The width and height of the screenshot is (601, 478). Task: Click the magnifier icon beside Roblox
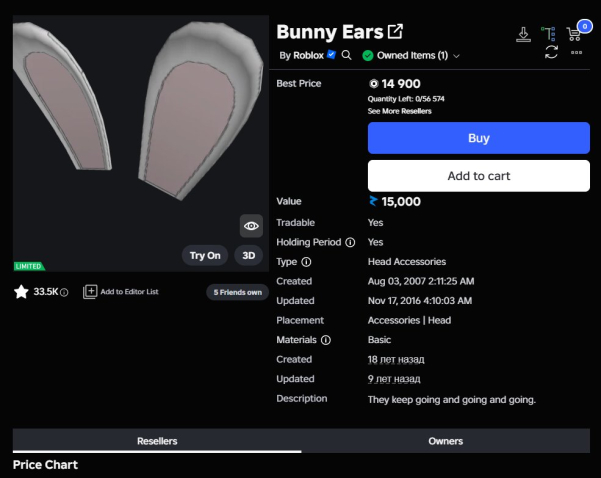point(347,55)
